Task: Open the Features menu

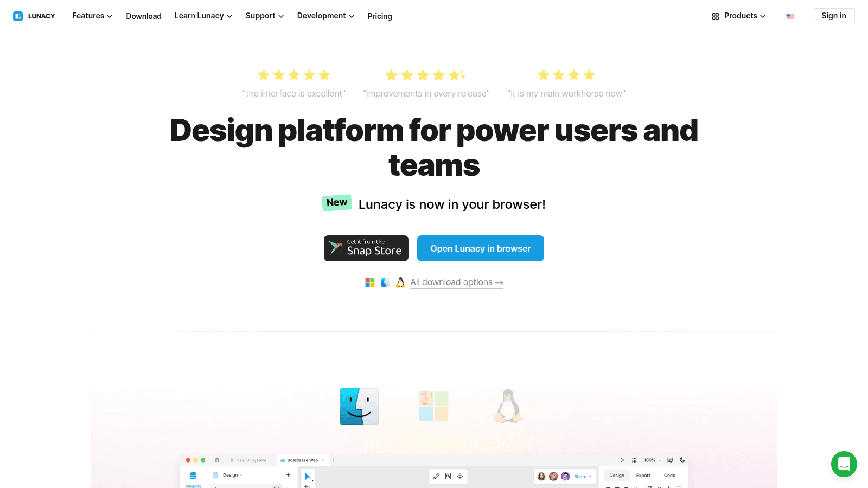Action: coord(92,16)
